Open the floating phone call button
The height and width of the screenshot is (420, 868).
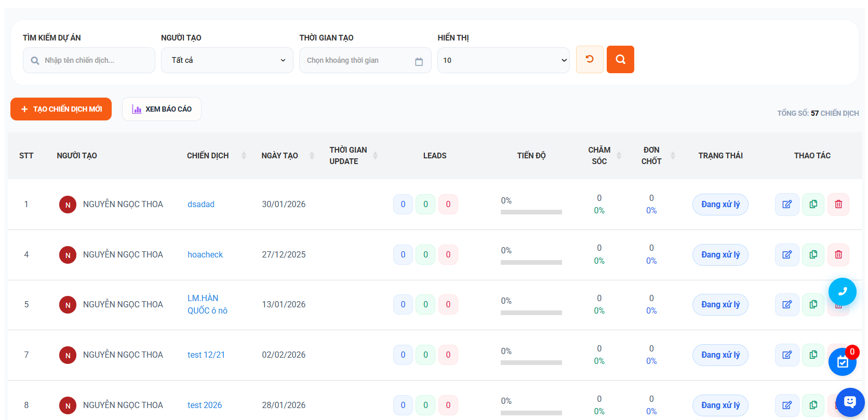pyautogui.click(x=842, y=292)
